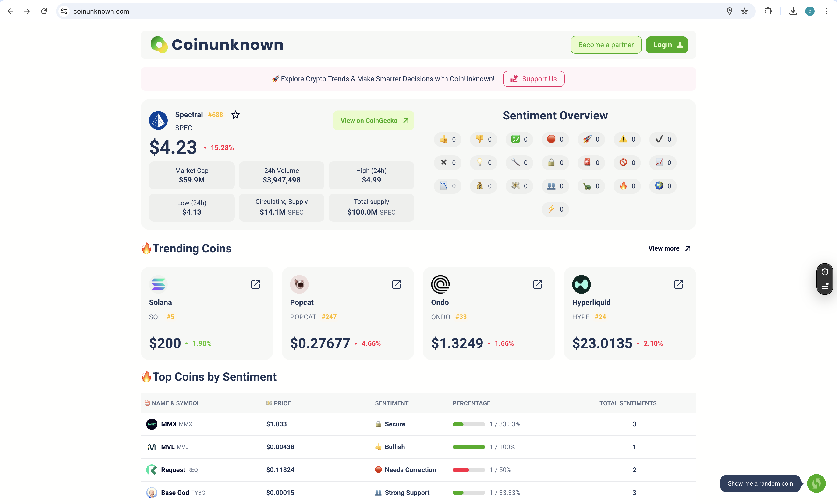Viewport: 837px width, 504px height.
Task: Click the NAME & SYMBOL column header
Action: pyautogui.click(x=172, y=403)
